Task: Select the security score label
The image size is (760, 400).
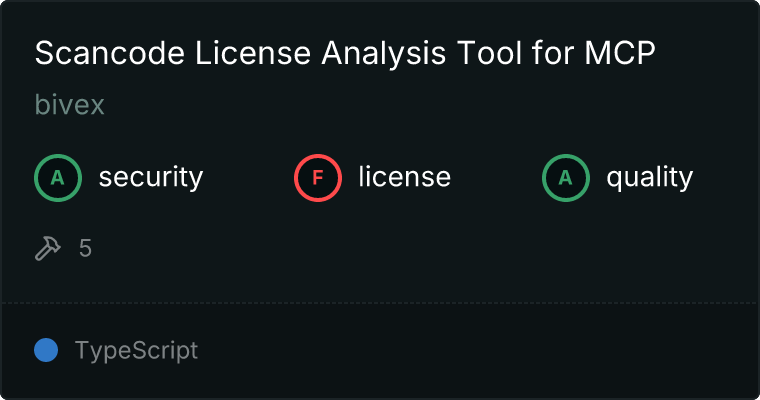Action: (x=150, y=178)
